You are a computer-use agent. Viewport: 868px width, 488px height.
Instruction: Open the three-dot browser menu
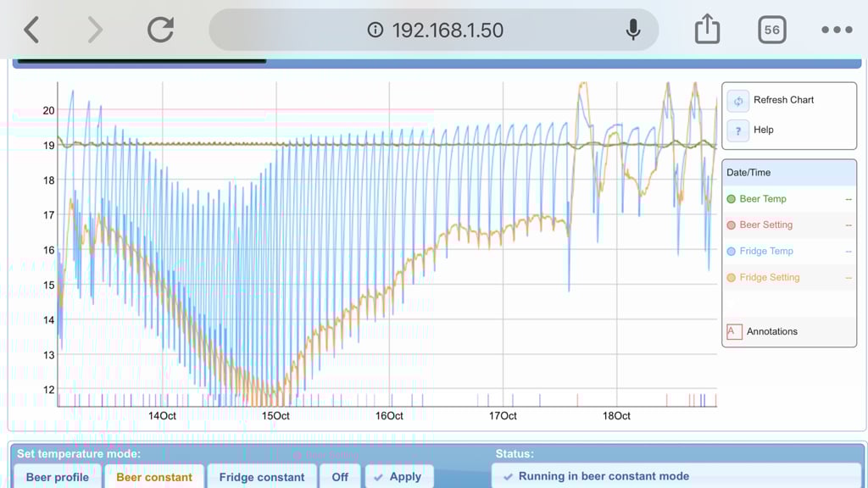(837, 30)
